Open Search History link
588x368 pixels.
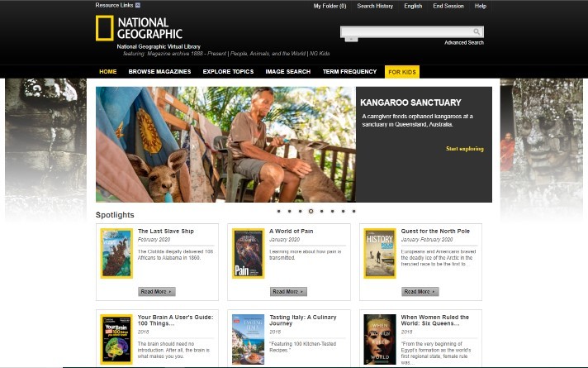[375, 6]
